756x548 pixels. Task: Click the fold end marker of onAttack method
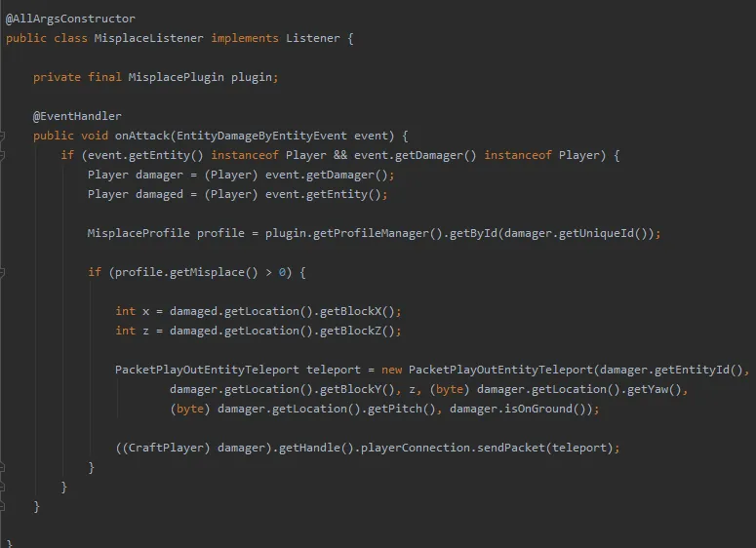click(x=4, y=506)
